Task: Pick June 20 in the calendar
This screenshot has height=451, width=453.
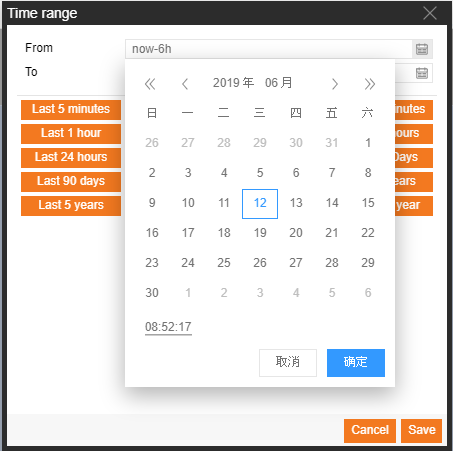Action: (x=296, y=233)
